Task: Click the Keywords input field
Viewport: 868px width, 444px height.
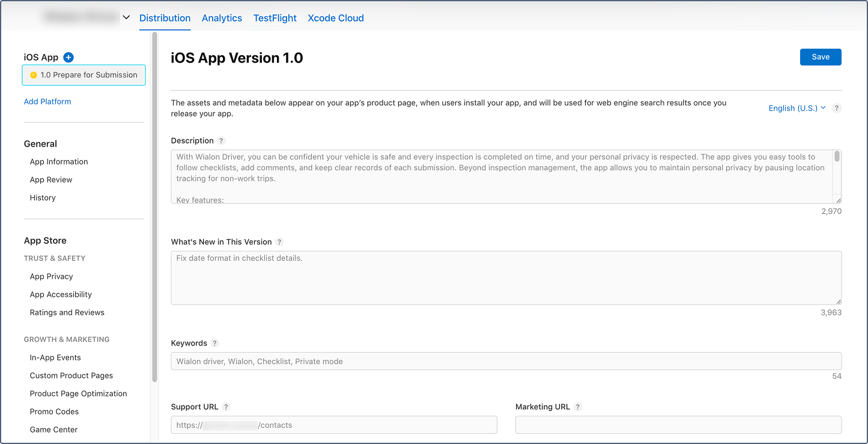Action: point(506,361)
